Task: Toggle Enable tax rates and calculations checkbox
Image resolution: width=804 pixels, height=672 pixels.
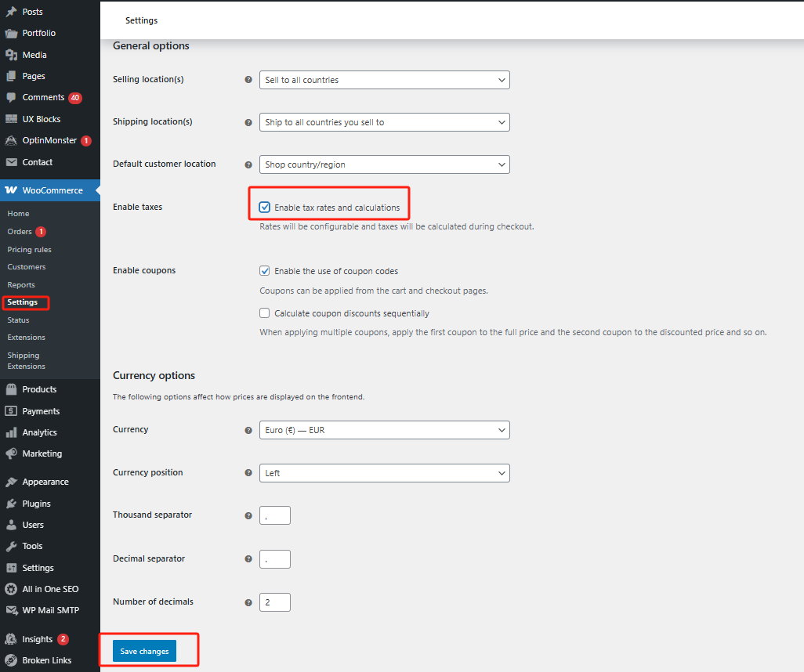Action: (x=265, y=208)
